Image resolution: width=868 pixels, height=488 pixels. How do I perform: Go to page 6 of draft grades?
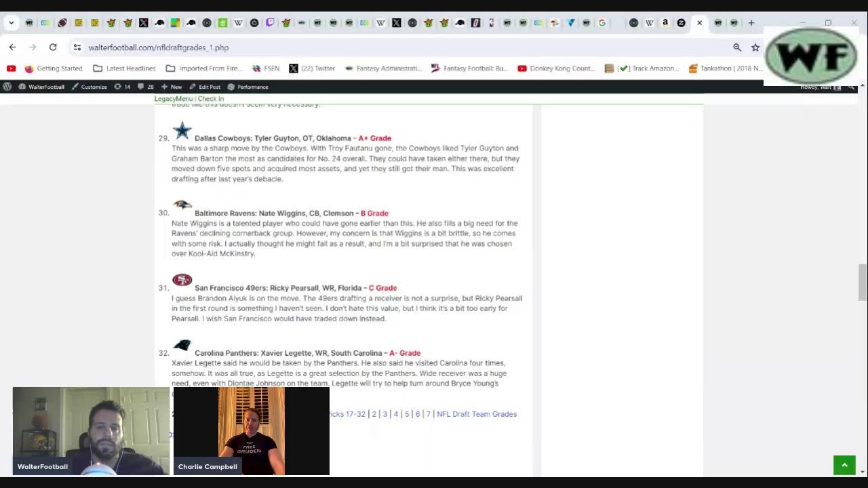(x=418, y=414)
